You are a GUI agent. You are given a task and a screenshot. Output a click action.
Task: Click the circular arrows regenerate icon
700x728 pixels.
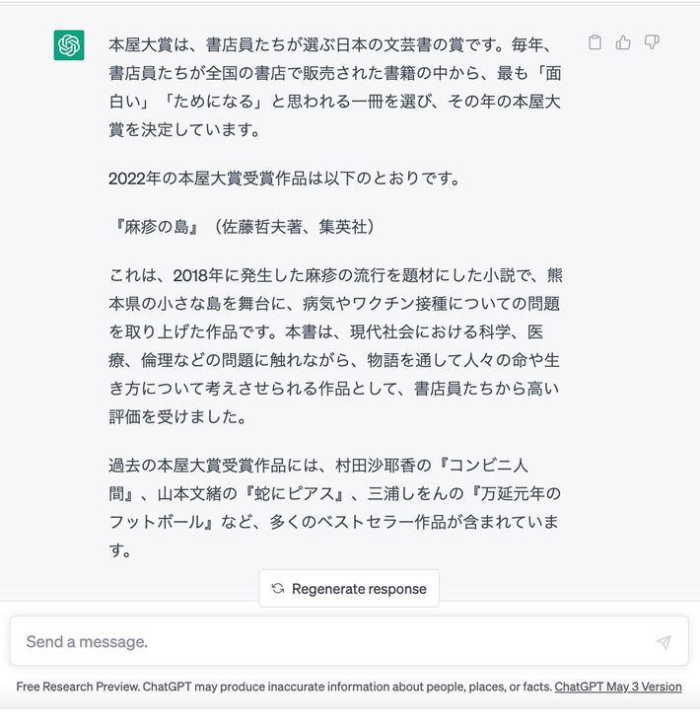pos(278,589)
